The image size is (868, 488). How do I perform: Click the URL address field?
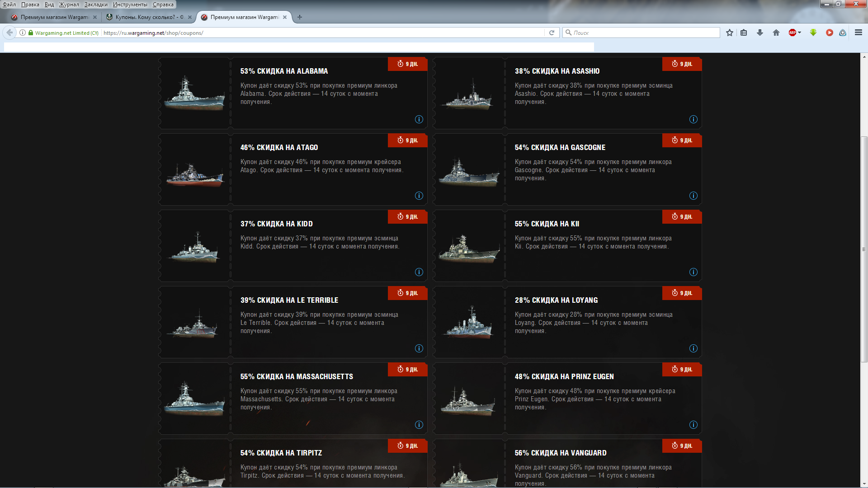(x=323, y=33)
